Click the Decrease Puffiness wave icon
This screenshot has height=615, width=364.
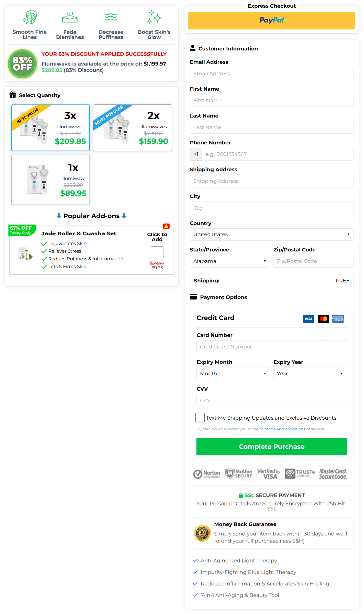111,17
